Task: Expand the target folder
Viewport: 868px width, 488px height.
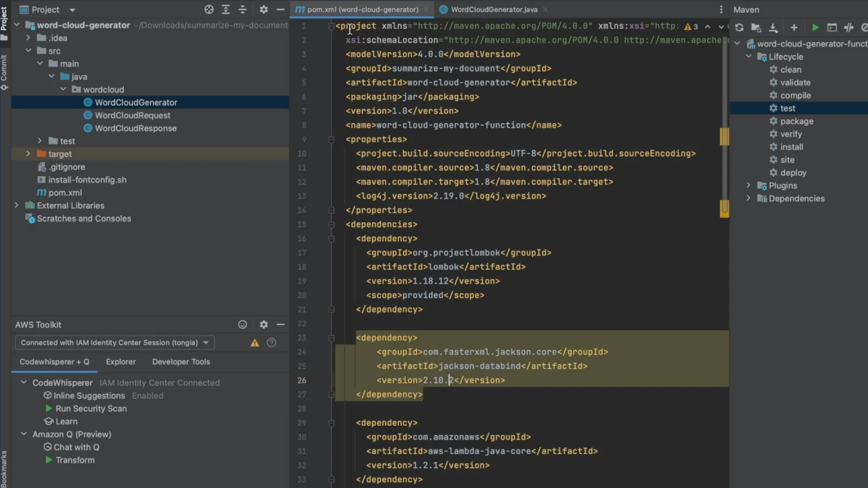Action: (x=28, y=154)
